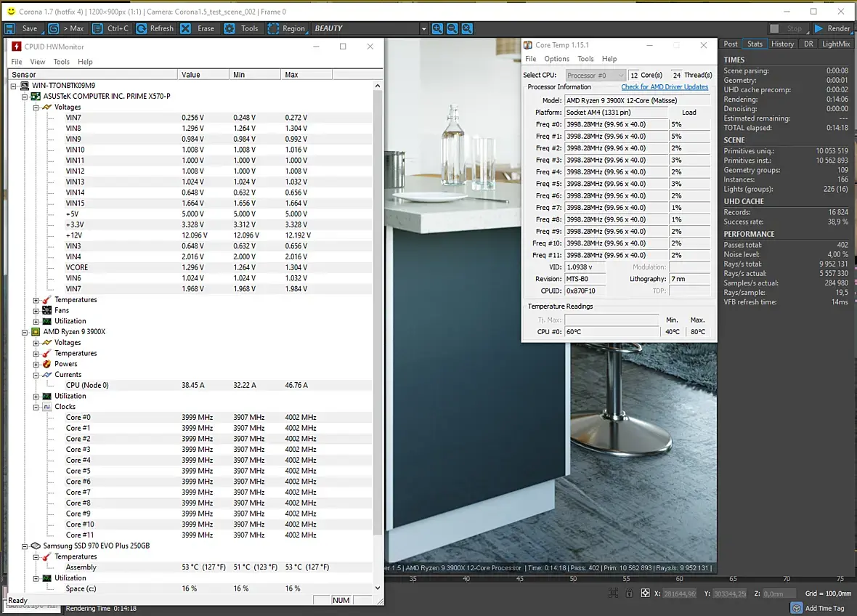Expand the Fans node in HWMonitor
Viewport: 857px width, 616px height.
pyautogui.click(x=36, y=310)
